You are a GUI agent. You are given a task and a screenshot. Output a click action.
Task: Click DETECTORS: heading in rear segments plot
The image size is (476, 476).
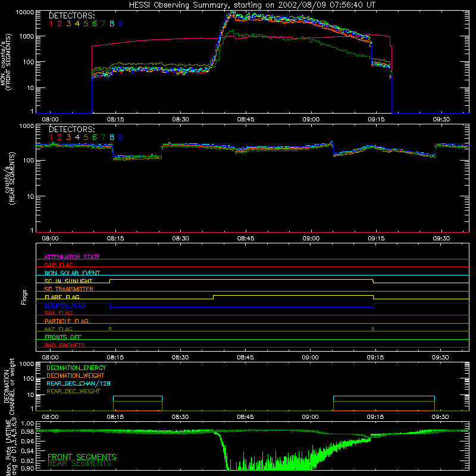(71, 129)
